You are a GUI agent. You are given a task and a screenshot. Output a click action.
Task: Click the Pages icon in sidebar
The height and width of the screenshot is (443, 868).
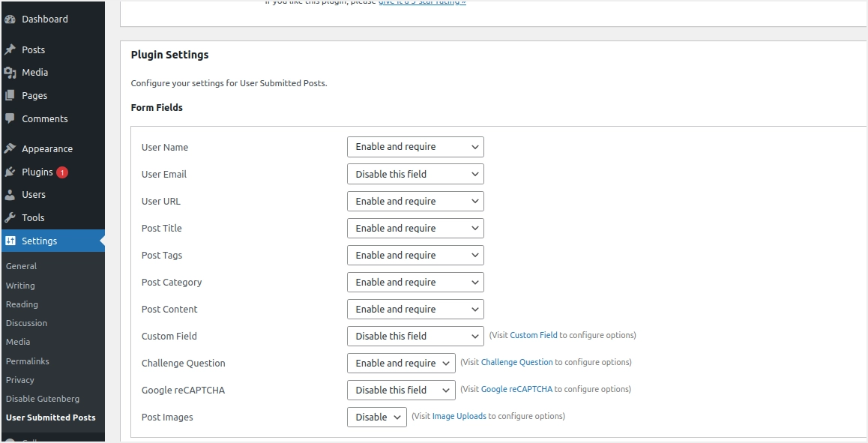tap(10, 96)
